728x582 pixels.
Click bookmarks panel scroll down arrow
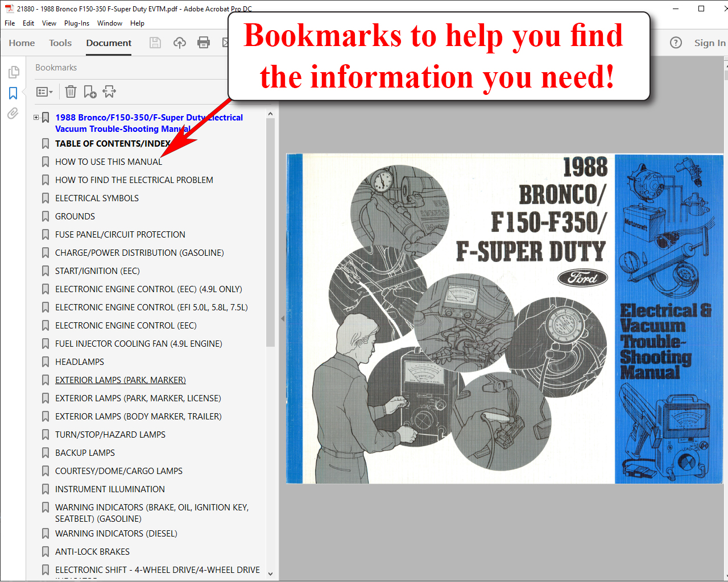[x=270, y=574]
